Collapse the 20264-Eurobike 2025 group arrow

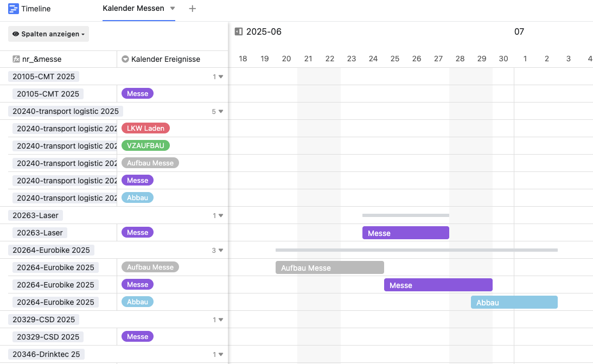[221, 250]
